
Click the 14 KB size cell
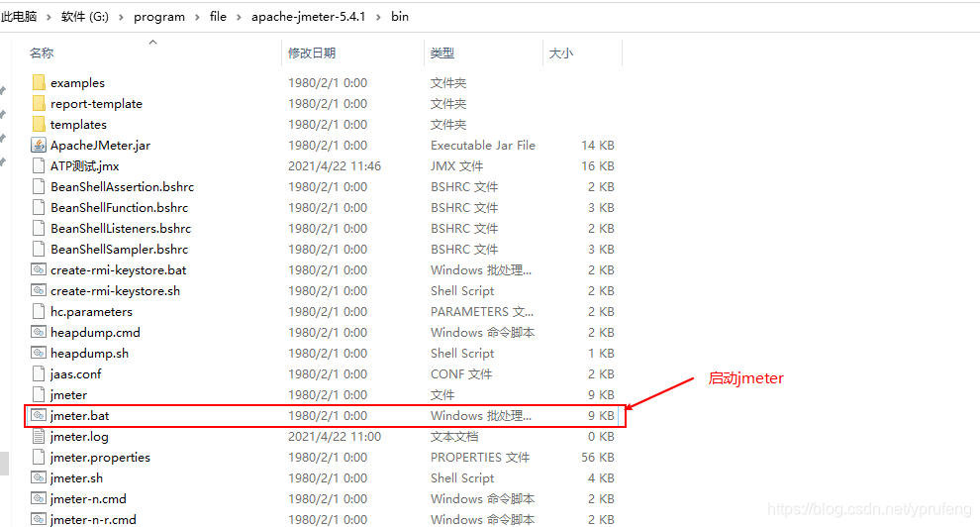coord(598,145)
